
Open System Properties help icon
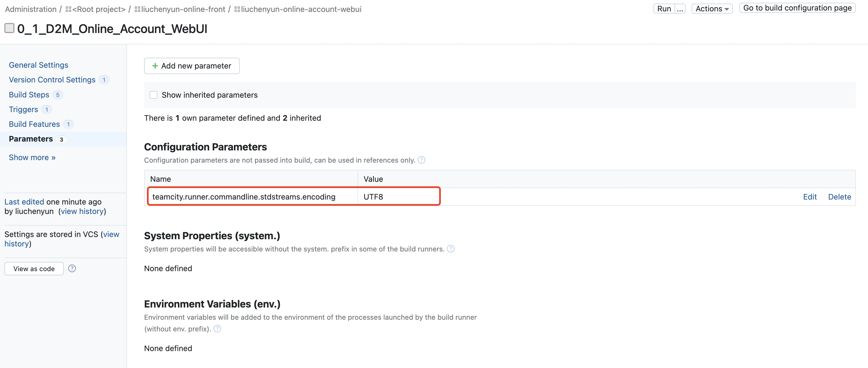click(450, 249)
